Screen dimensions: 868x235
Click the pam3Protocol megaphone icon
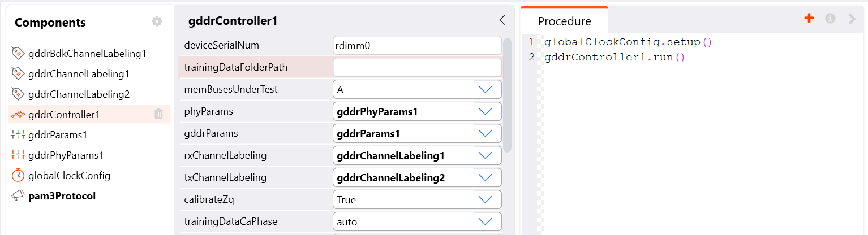(18, 195)
